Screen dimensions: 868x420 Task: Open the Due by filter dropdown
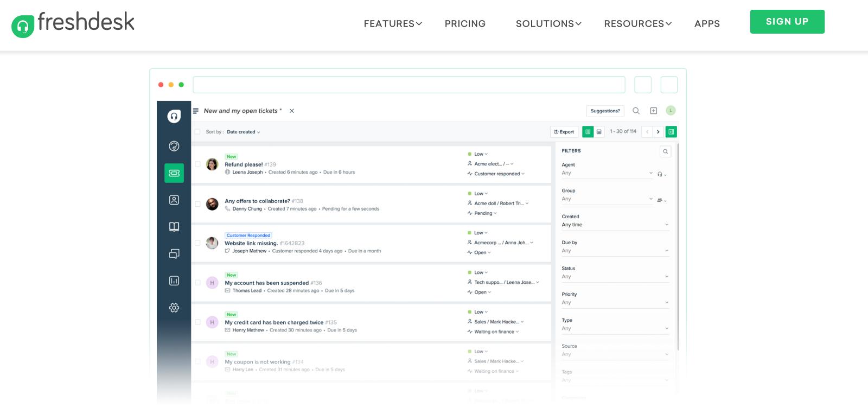tap(615, 251)
